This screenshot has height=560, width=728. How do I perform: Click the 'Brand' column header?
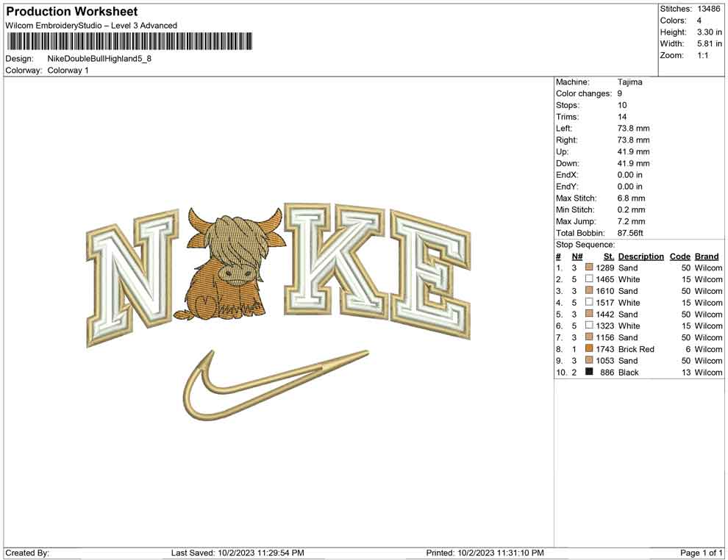(x=707, y=256)
